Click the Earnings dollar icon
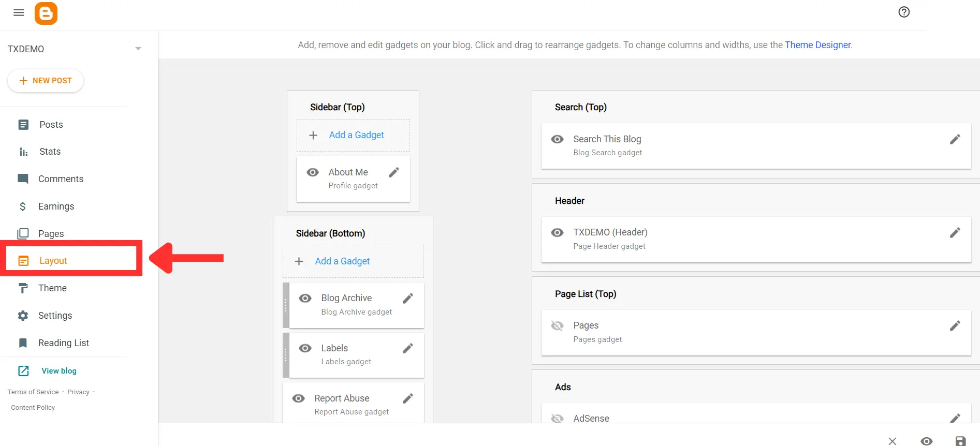 (22, 206)
